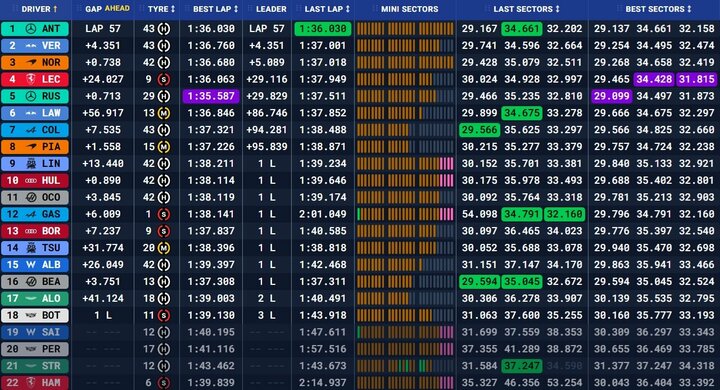Sort by the LAST SECTORS column header
Screen dimensions: 720x390
[x=526, y=9]
